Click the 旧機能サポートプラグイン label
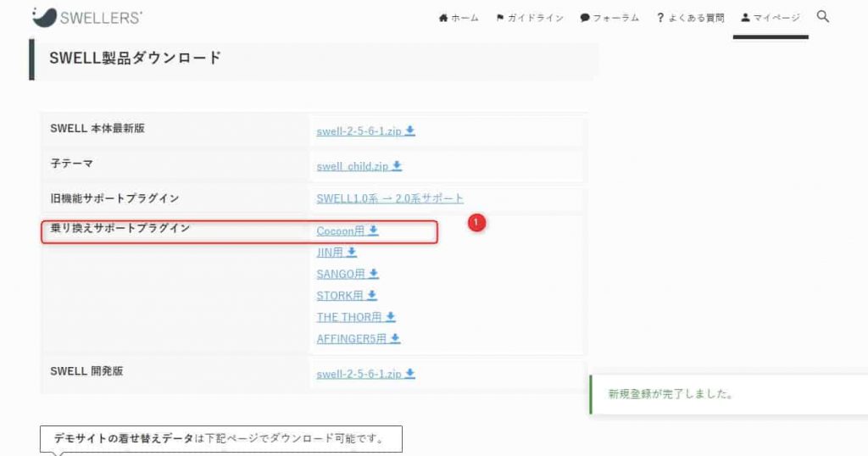The image size is (868, 456). coord(114,198)
